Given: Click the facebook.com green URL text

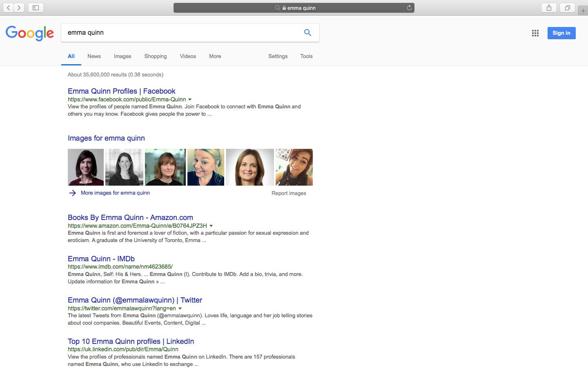Looking at the screenshot, I should [x=127, y=99].
